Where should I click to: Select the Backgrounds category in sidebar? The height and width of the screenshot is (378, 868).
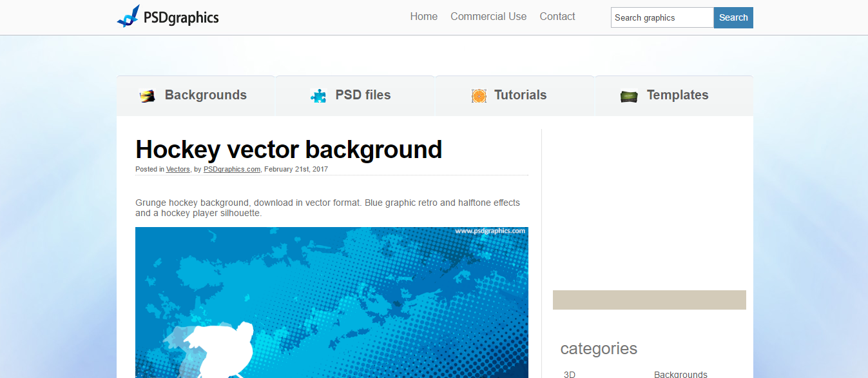680,374
